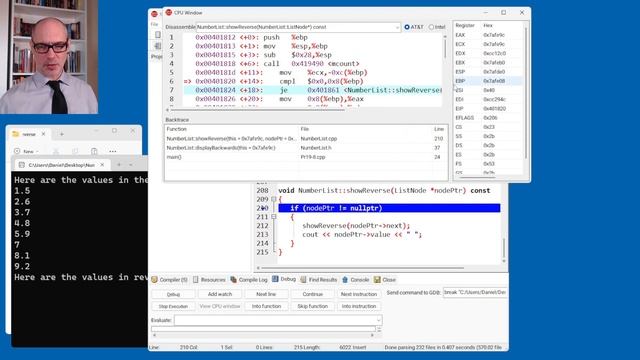Click the Close tab floppy icon
Viewport: 640px width, 360px height.
click(x=377, y=280)
